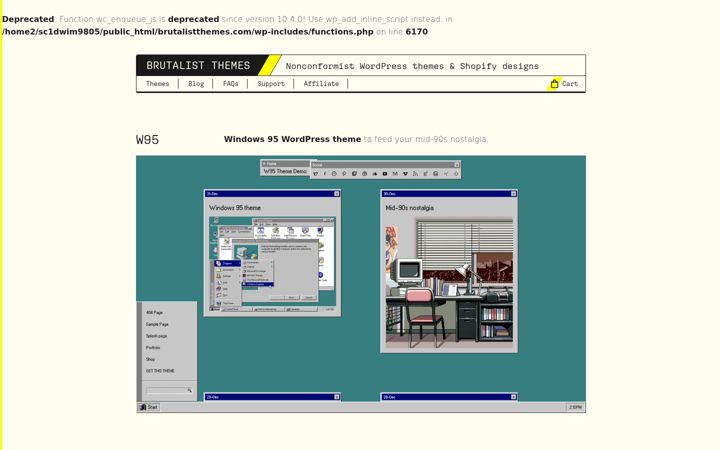Screen dimensions: 720x450
Task: Click the bold 'Deprecated' label at the top
Action: point(28,19)
